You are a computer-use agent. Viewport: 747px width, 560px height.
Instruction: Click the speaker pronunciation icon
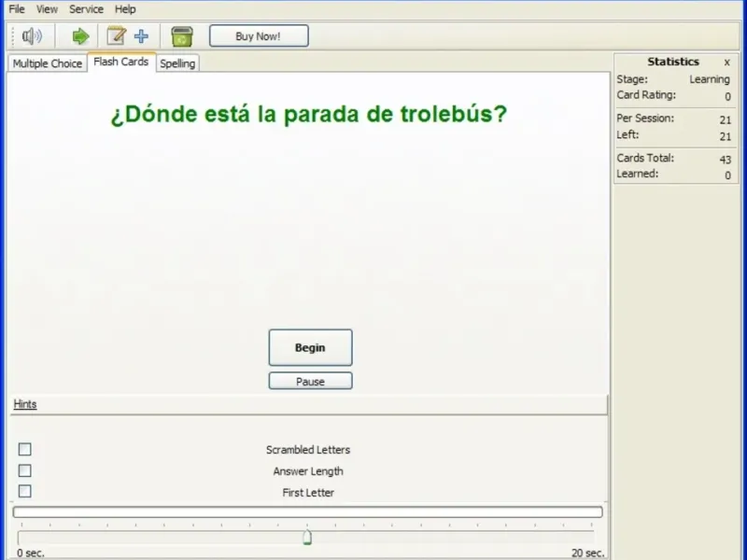coord(32,36)
